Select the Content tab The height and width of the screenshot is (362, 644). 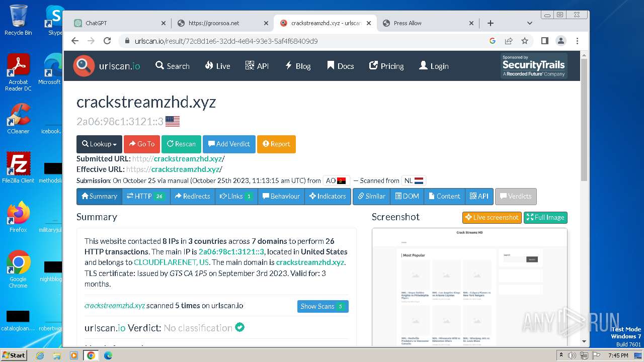tap(444, 197)
